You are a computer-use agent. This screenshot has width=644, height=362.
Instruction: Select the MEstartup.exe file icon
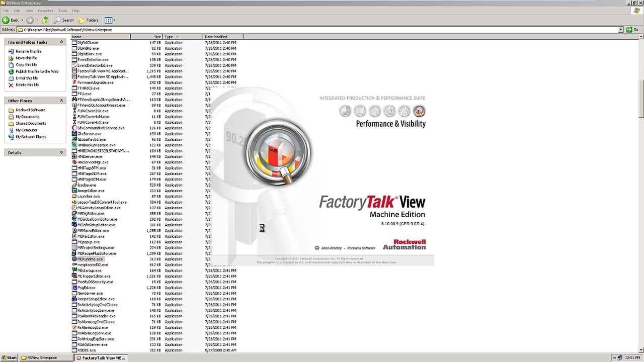click(x=74, y=270)
